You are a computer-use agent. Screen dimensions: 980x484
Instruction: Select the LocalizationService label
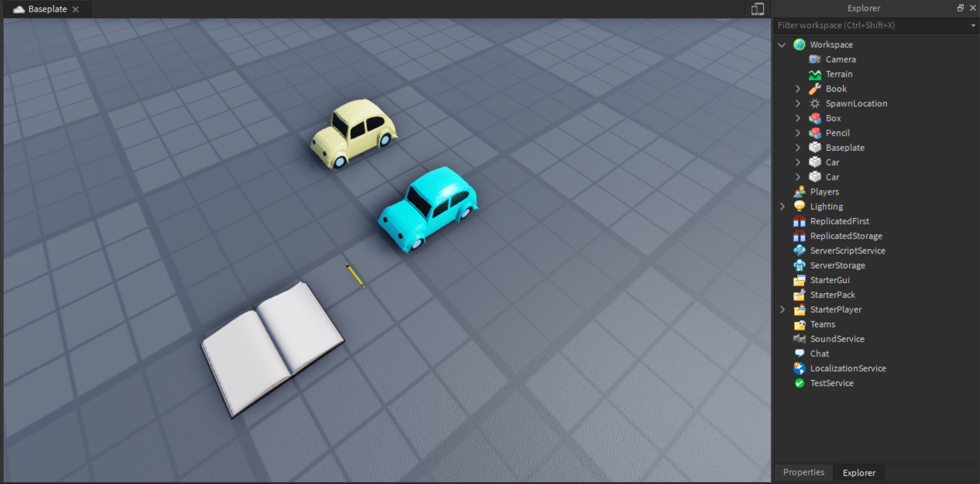(x=848, y=369)
